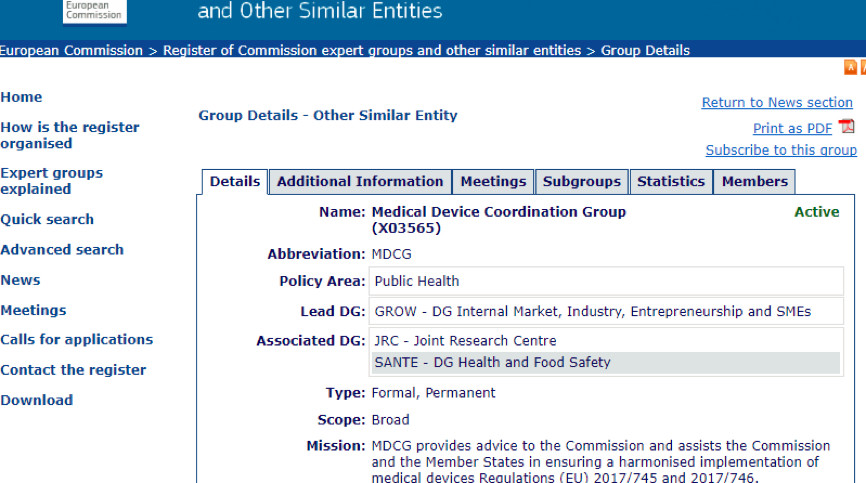The image size is (866, 483).
Task: Subscribe to this group via link
Action: click(x=781, y=150)
